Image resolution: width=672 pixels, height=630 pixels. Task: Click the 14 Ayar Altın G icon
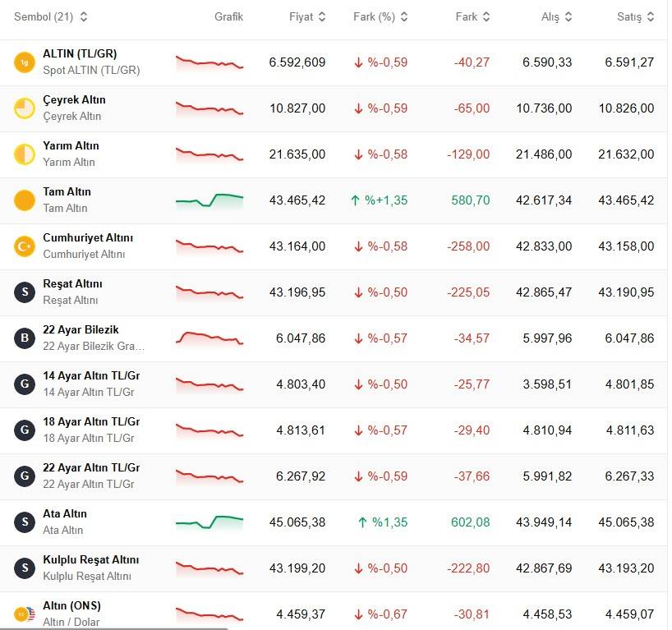tap(25, 384)
